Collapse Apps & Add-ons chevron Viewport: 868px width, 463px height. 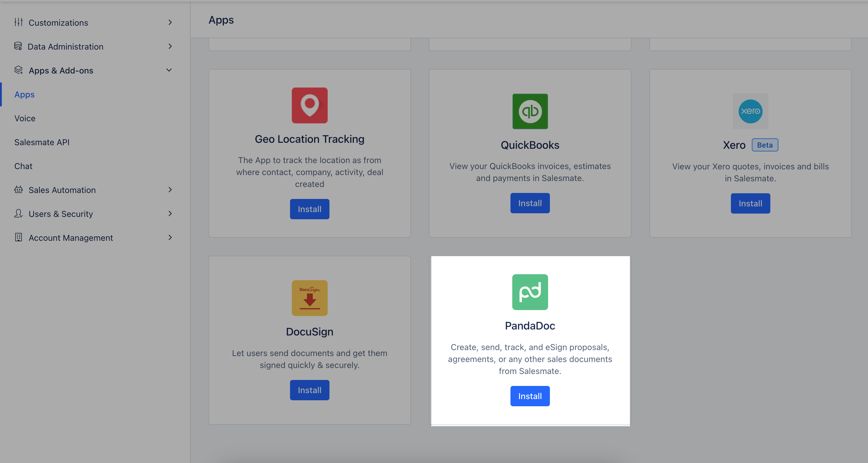(x=169, y=70)
